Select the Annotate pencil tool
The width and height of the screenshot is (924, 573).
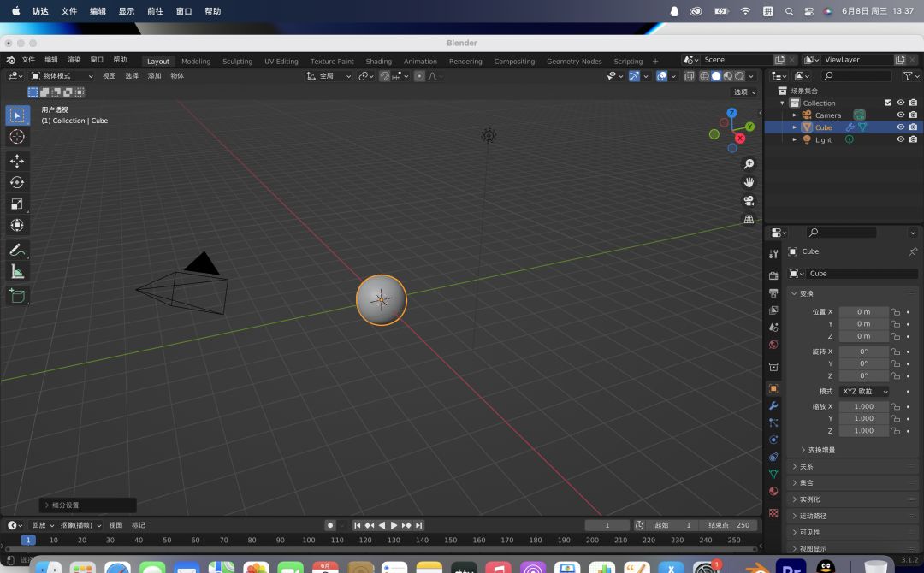click(17, 251)
